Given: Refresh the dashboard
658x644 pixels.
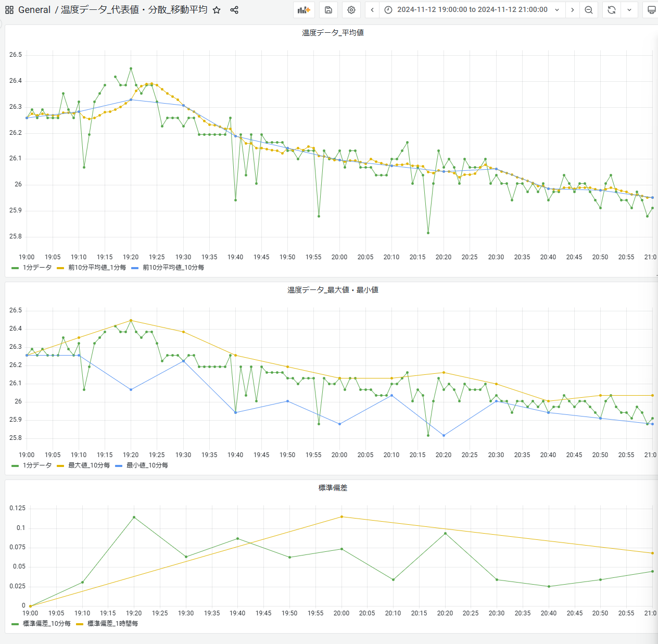Looking at the screenshot, I should pos(612,10).
